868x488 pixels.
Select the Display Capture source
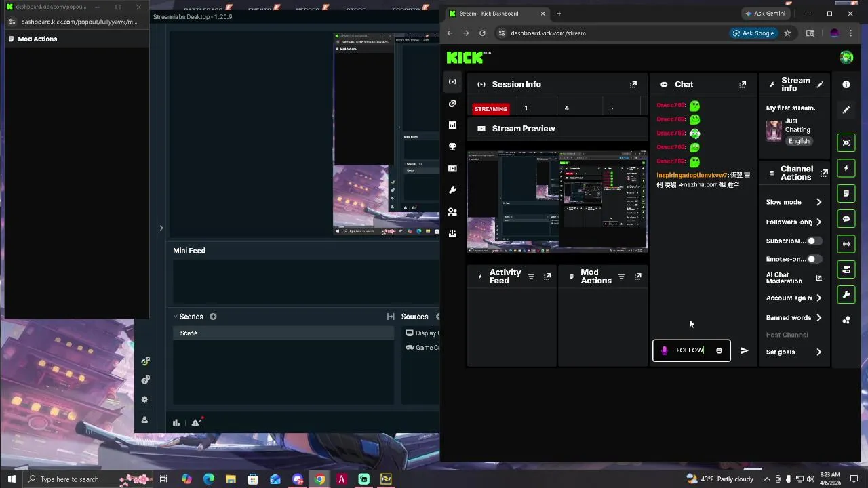422,333
